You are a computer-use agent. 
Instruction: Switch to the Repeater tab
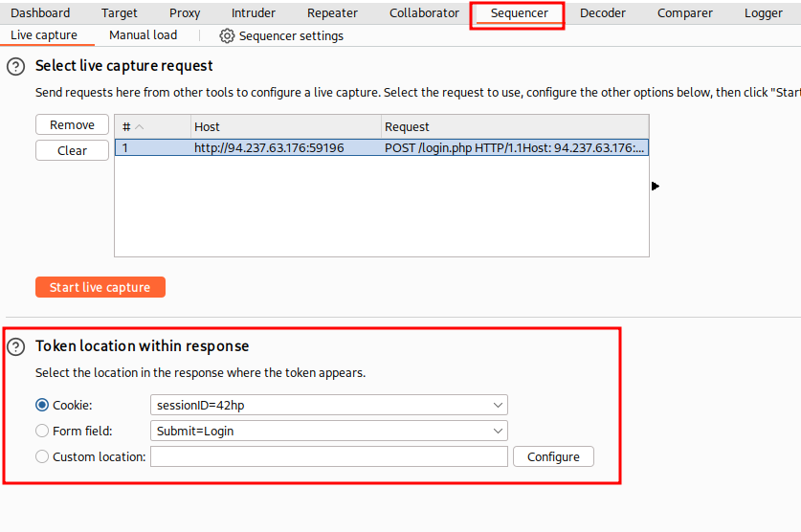pos(332,13)
